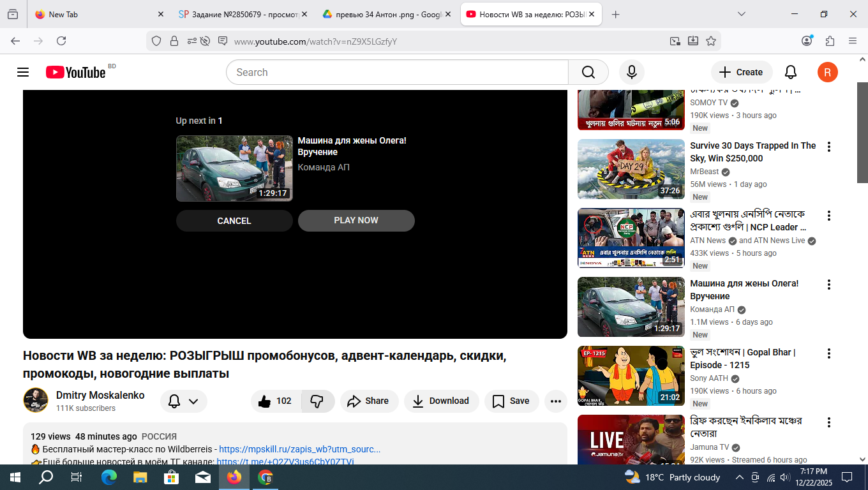Open the mpskill.ru link in description

(300, 449)
